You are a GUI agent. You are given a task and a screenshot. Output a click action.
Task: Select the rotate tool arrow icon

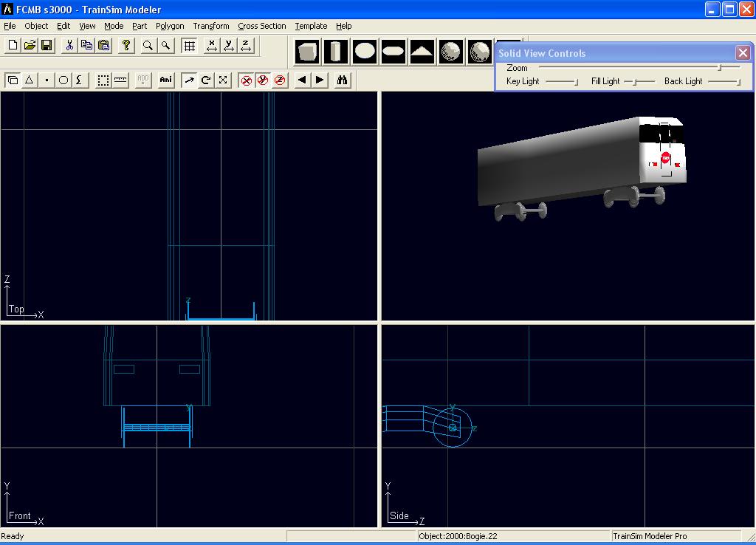(x=206, y=80)
